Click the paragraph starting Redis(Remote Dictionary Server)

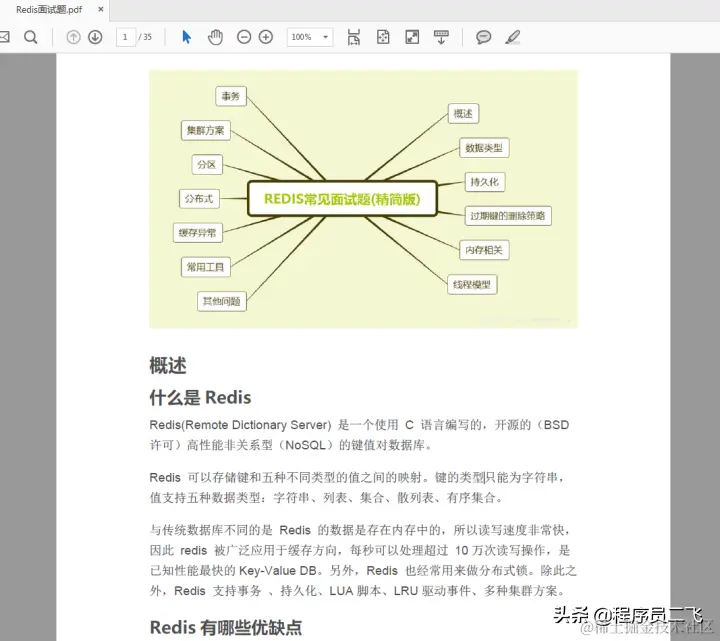pos(360,435)
